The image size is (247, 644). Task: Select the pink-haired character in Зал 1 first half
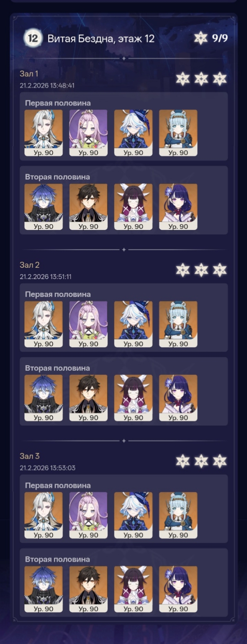tap(88, 133)
